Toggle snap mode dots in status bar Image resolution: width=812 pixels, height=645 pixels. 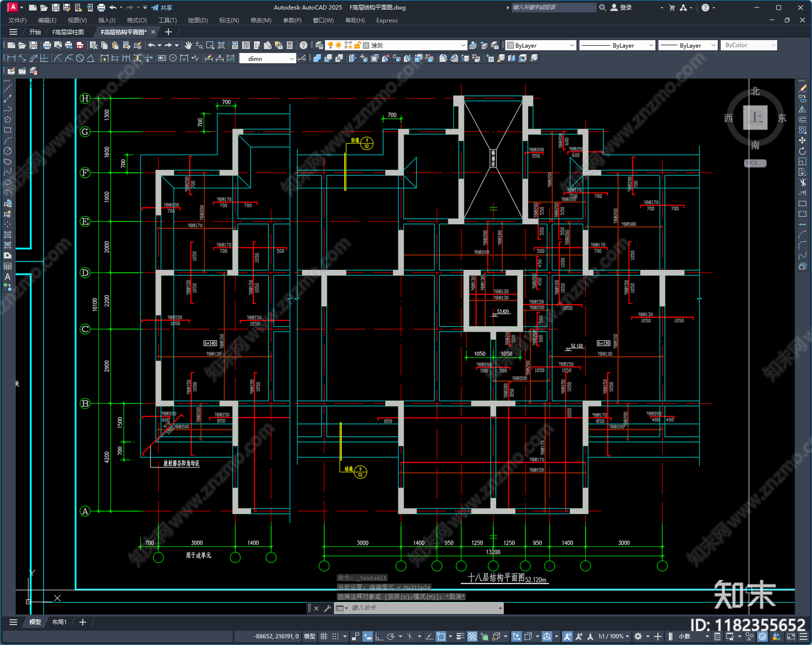(335, 636)
